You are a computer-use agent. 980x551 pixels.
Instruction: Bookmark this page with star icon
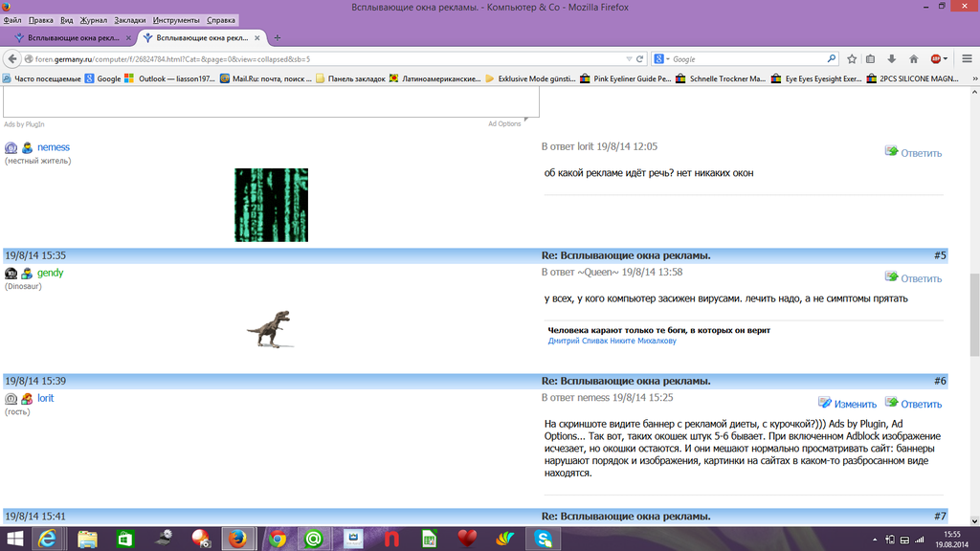tap(851, 58)
